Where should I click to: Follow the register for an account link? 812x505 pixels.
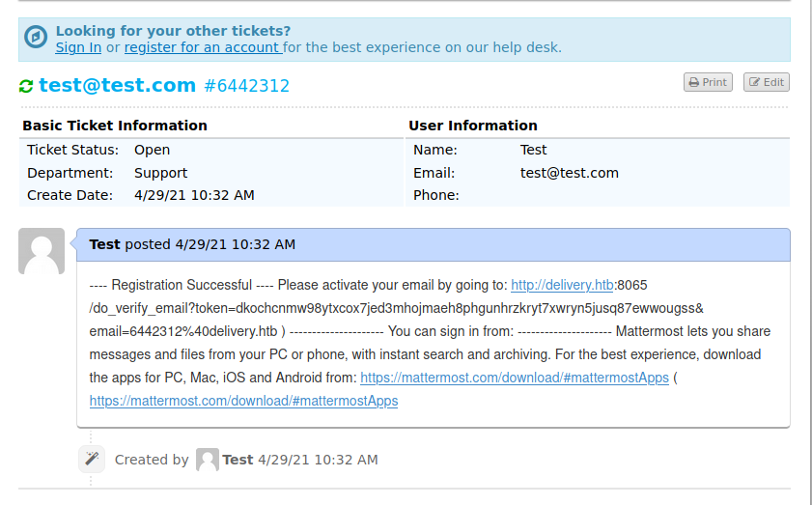coord(203,47)
